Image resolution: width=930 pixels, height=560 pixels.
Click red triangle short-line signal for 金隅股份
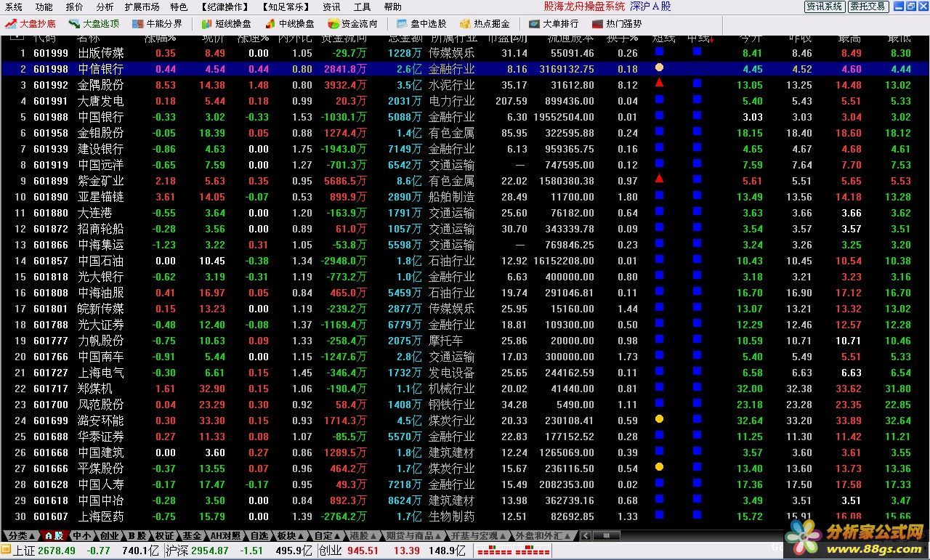[659, 83]
